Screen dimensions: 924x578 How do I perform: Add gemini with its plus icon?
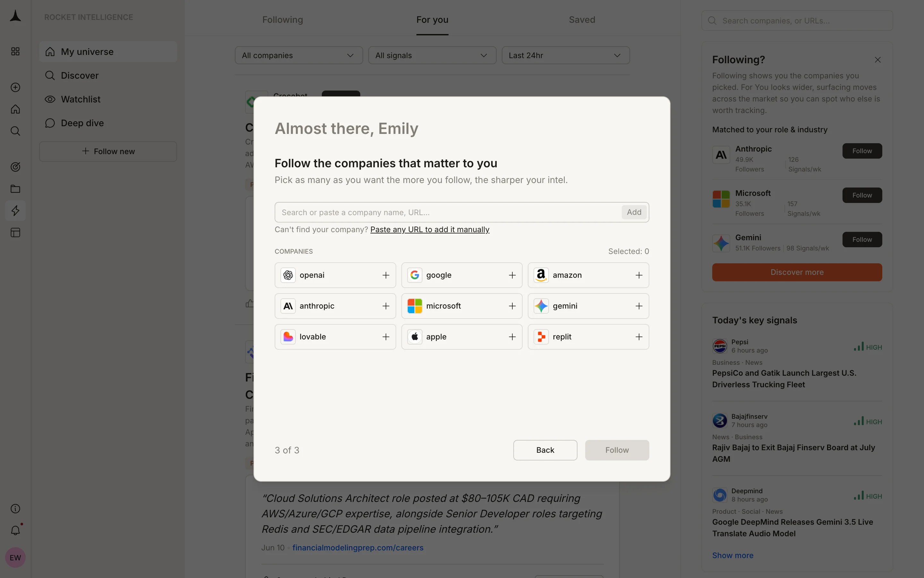(639, 306)
